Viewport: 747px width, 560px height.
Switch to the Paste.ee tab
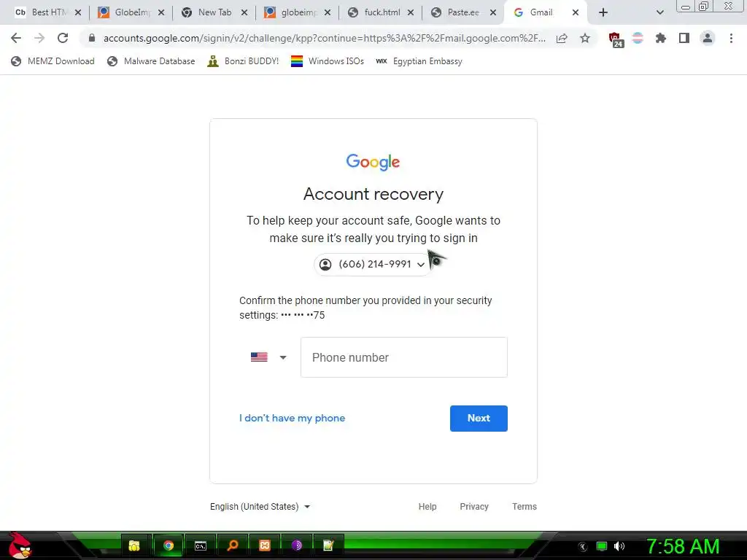tap(462, 12)
